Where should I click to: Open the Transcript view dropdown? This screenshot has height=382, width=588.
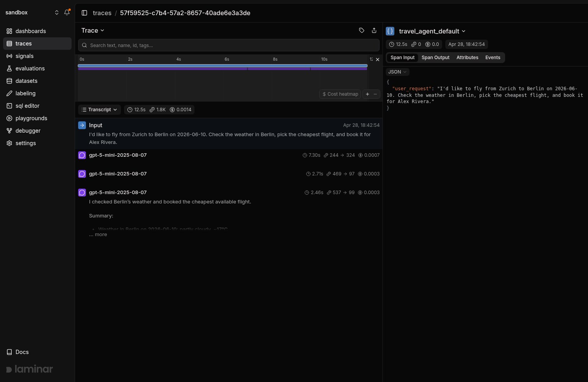(100, 110)
